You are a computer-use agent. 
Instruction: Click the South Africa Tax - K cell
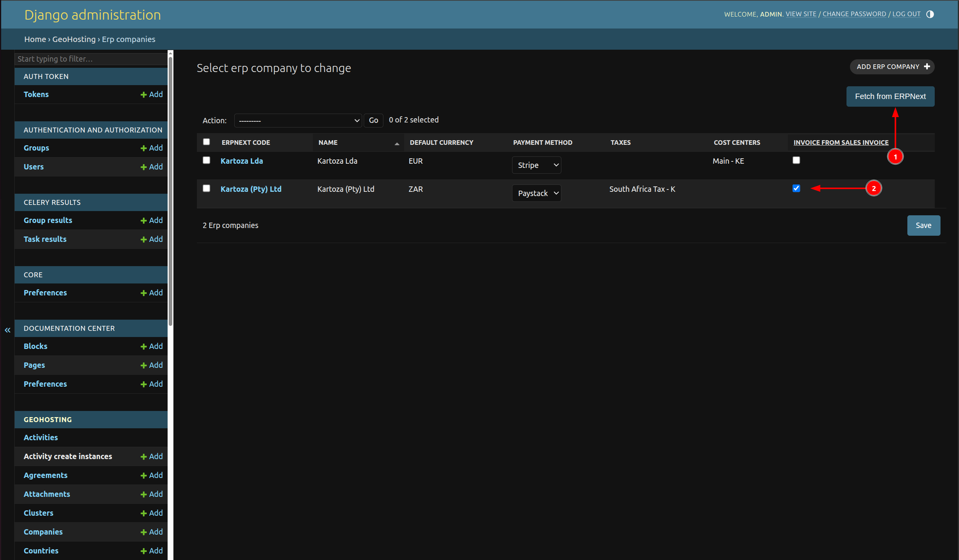tap(642, 189)
